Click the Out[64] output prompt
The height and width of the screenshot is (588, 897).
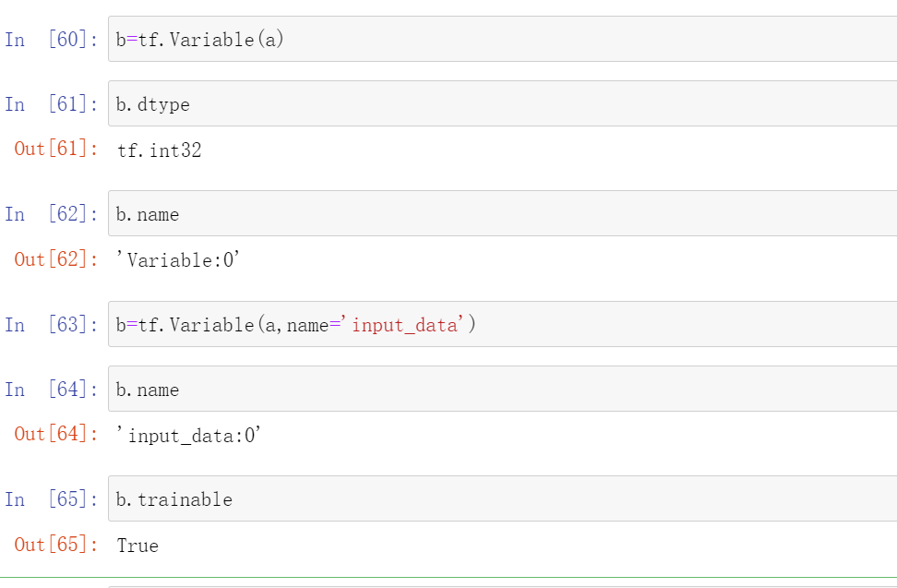coord(56,434)
